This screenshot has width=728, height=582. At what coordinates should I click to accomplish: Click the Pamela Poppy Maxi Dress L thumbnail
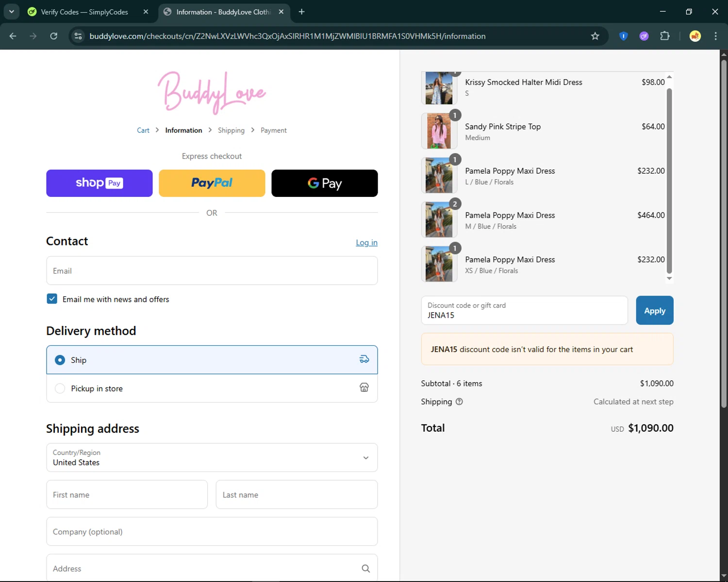[x=439, y=175]
